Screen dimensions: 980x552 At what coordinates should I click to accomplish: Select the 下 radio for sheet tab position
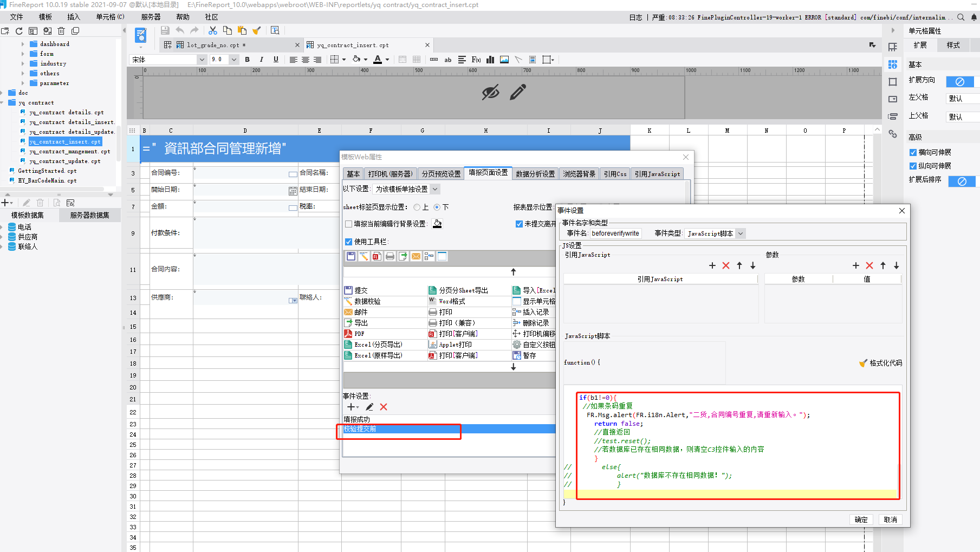pyautogui.click(x=437, y=207)
